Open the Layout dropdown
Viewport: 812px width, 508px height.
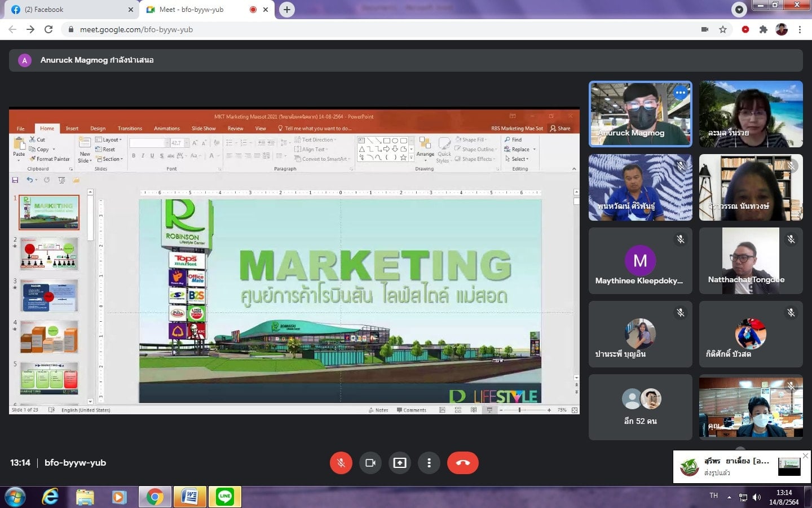click(108, 139)
